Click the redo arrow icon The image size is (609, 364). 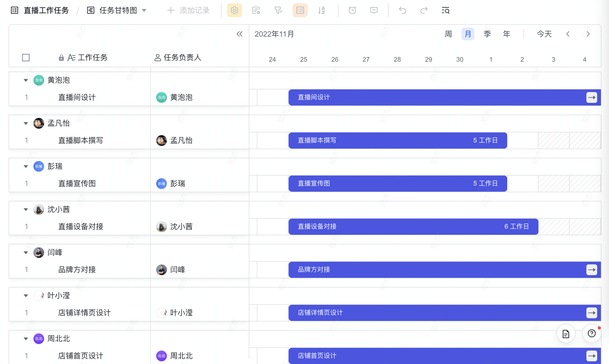424,10
